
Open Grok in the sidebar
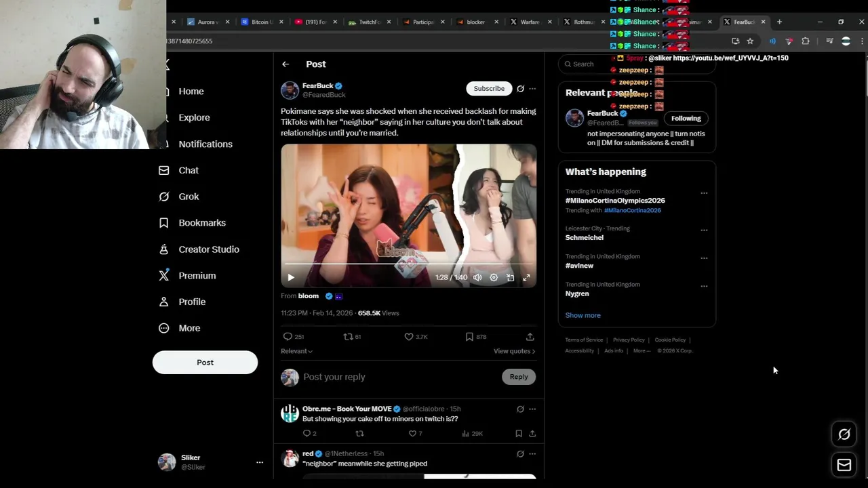[189, 197]
